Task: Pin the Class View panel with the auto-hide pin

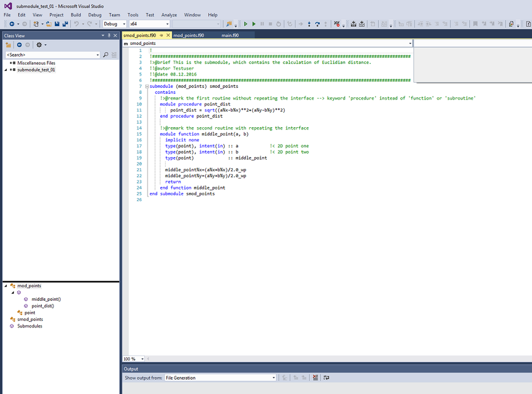Action: (x=109, y=35)
